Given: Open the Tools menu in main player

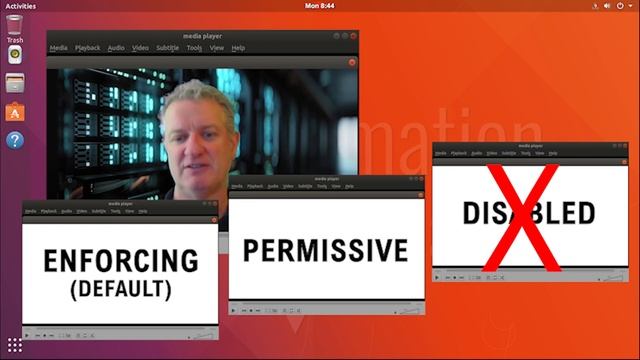Looking at the screenshot, I should pyautogui.click(x=194, y=48).
